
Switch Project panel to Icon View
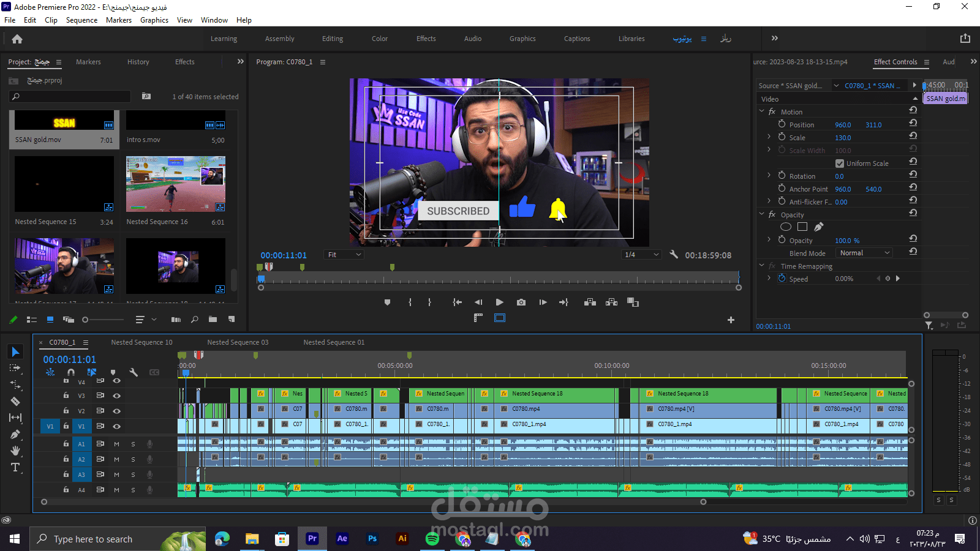click(x=50, y=320)
